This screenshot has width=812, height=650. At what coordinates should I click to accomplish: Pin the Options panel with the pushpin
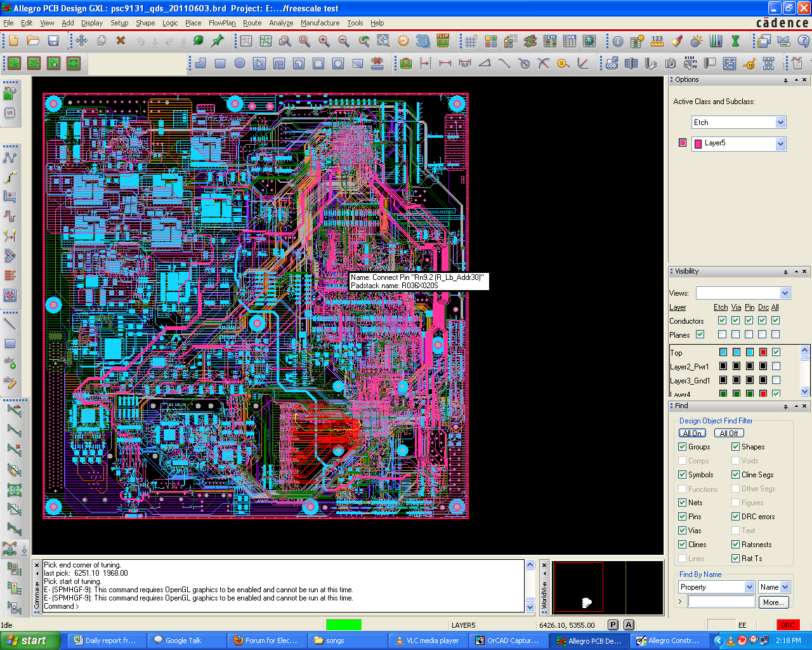[786, 80]
